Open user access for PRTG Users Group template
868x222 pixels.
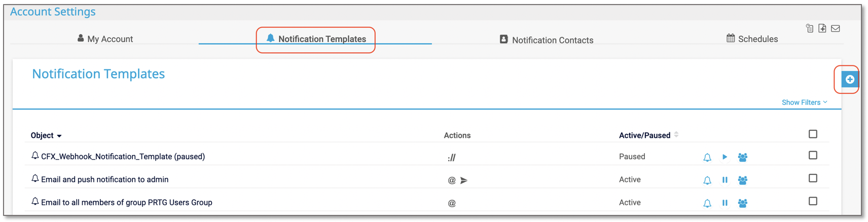742,203
